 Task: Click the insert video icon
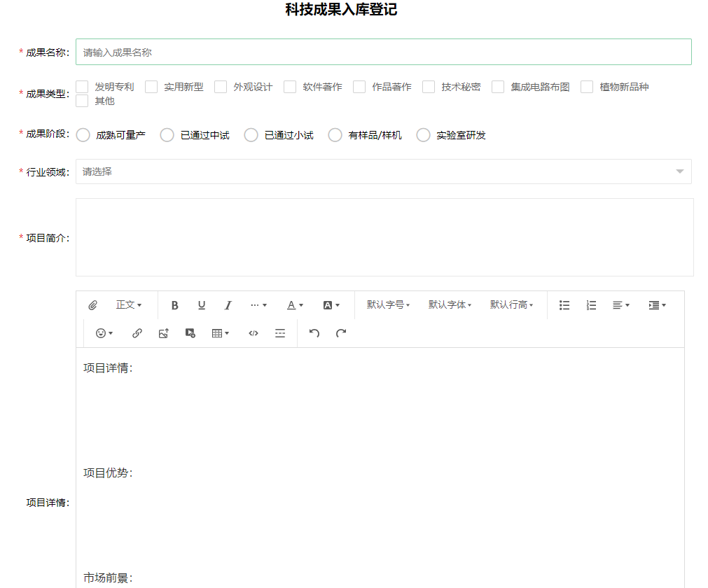coord(190,333)
